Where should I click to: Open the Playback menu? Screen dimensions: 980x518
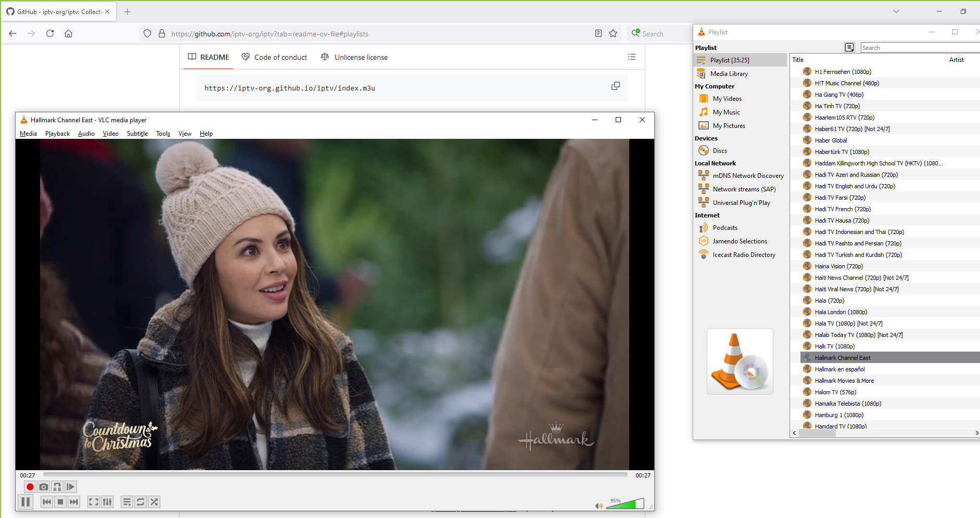57,134
